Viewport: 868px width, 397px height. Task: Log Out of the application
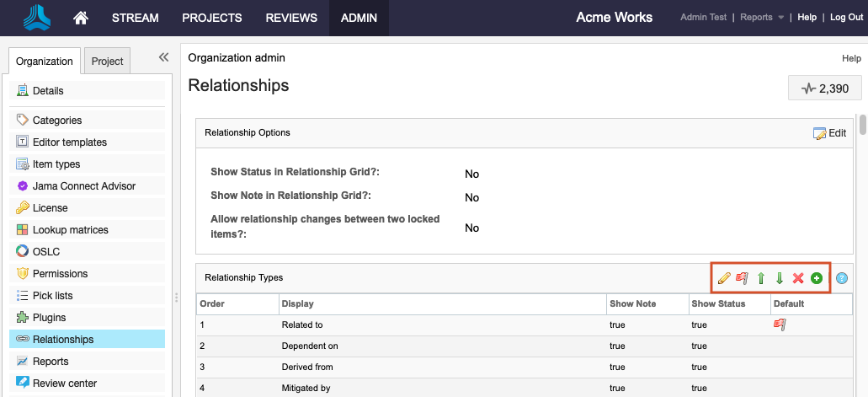(x=846, y=17)
